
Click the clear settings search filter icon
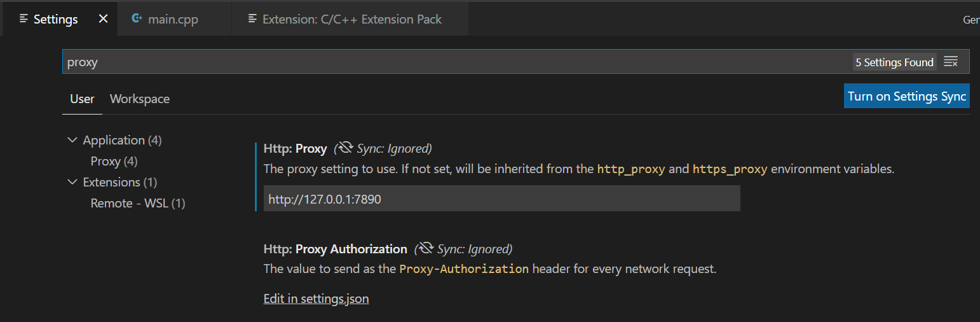tap(951, 62)
